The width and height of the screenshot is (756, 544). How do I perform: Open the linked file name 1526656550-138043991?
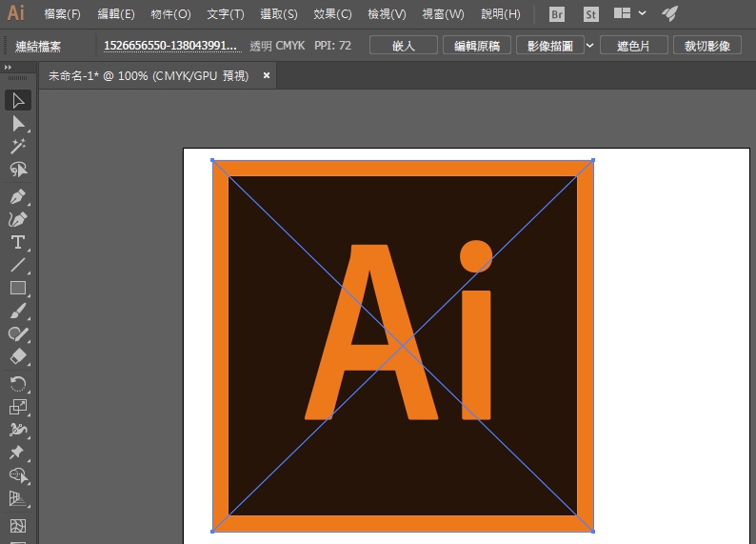coord(172,46)
